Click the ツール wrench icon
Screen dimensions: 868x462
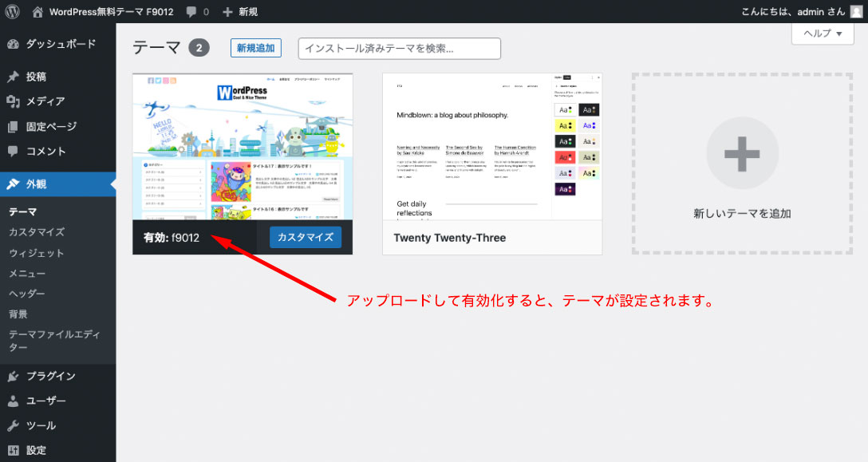[13, 425]
